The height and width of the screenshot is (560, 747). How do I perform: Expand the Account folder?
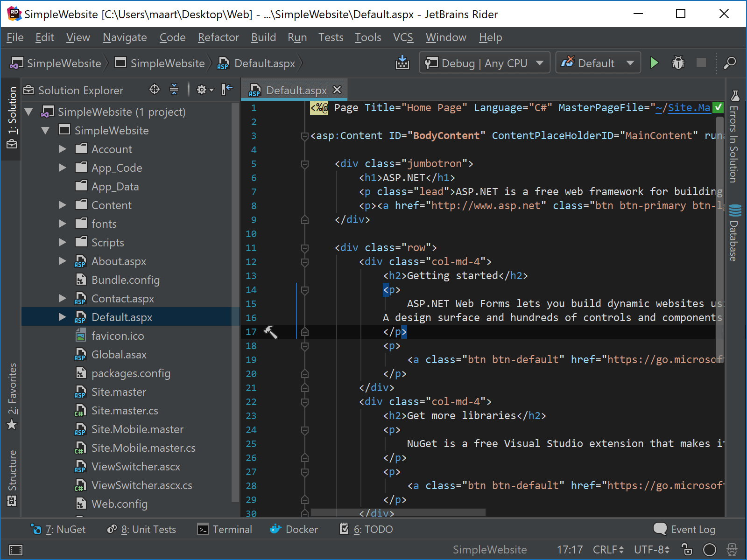(63, 149)
